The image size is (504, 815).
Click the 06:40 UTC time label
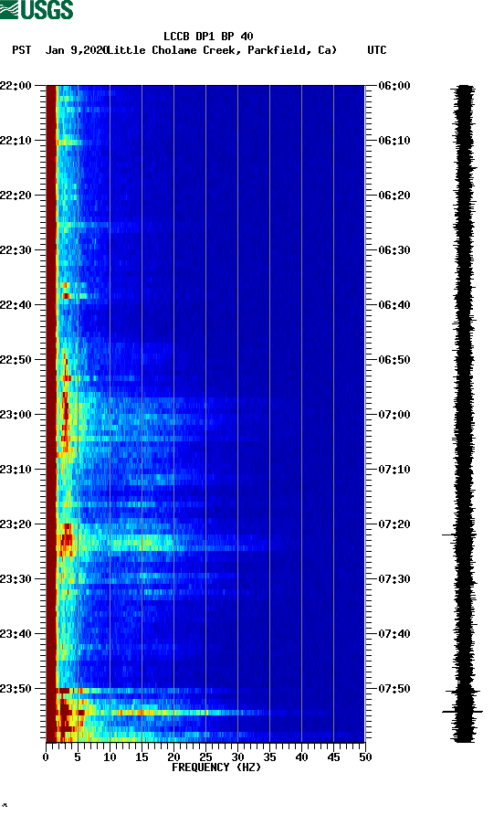click(394, 305)
